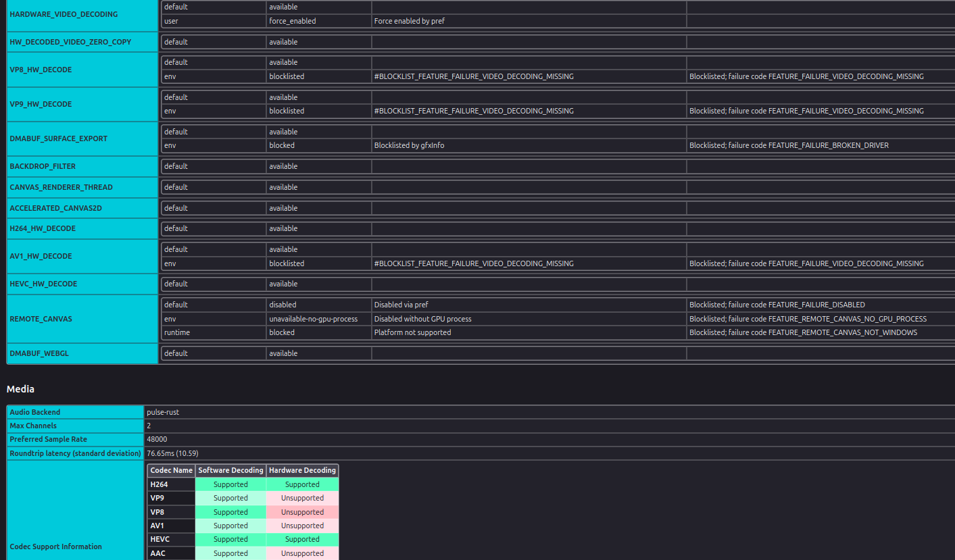955x560 pixels.
Task: Click the 'Blocklisted by gfxInfo' message
Action: (x=410, y=145)
